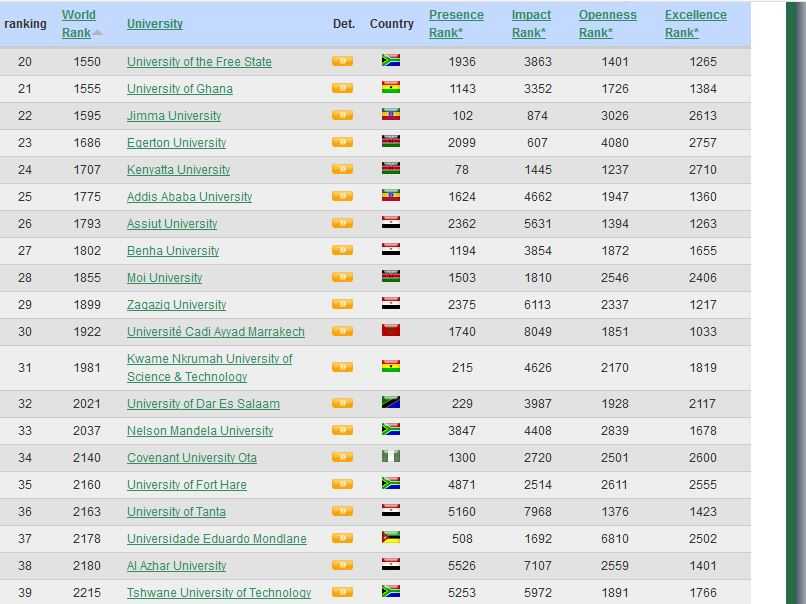
Task: Open Kwame Nkrumah University of Science & Technology link
Action: point(210,368)
